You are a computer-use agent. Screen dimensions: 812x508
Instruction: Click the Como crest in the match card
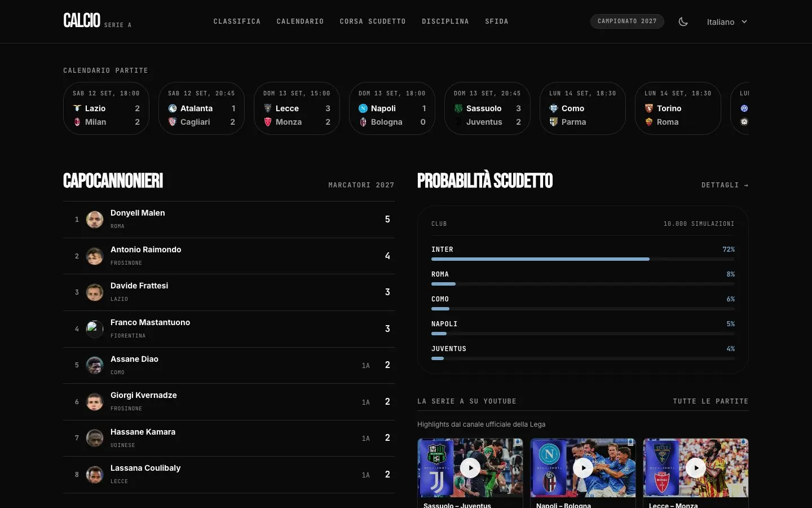click(x=554, y=108)
